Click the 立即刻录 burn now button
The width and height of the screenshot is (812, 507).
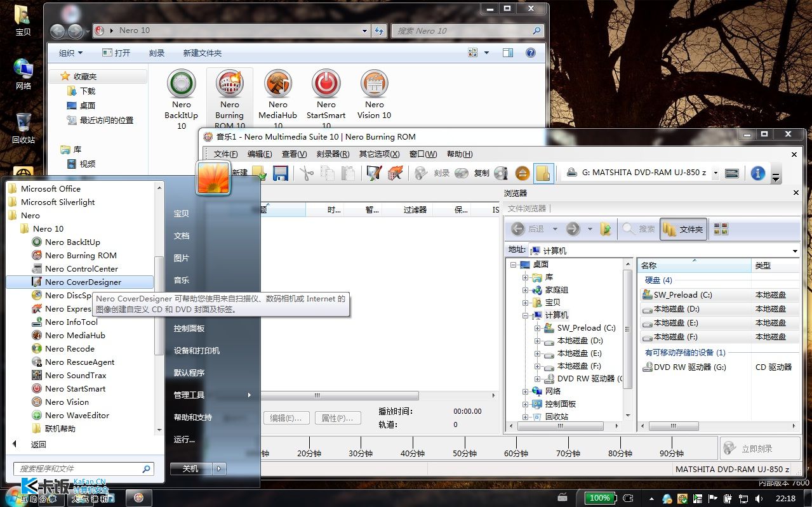[759, 448]
